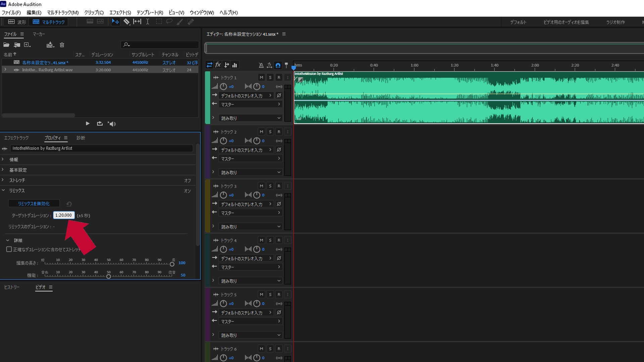Click loop playback icon in Files panel
The height and width of the screenshot is (362, 644).
coord(100,124)
